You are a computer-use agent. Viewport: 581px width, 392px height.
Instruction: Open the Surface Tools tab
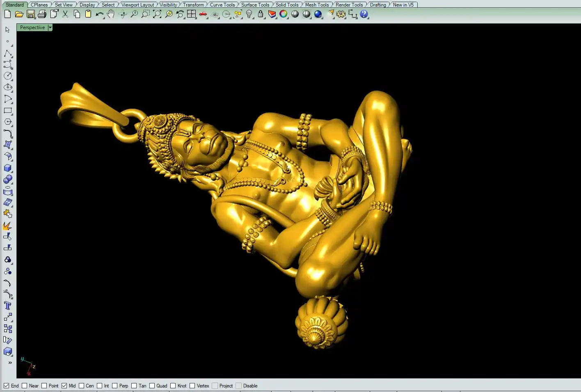coord(255,5)
